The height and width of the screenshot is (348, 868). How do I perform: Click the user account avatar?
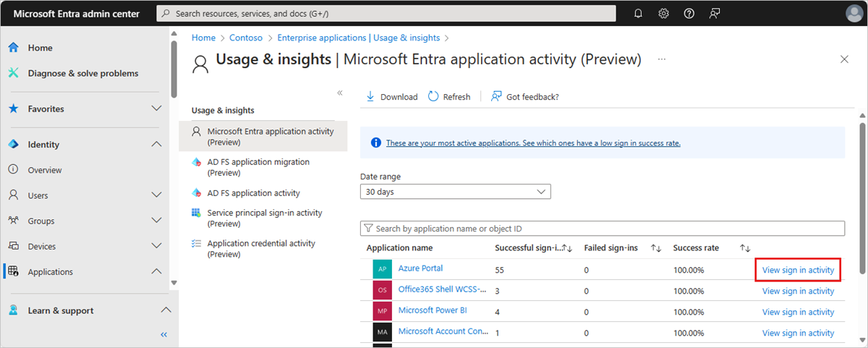click(x=854, y=13)
